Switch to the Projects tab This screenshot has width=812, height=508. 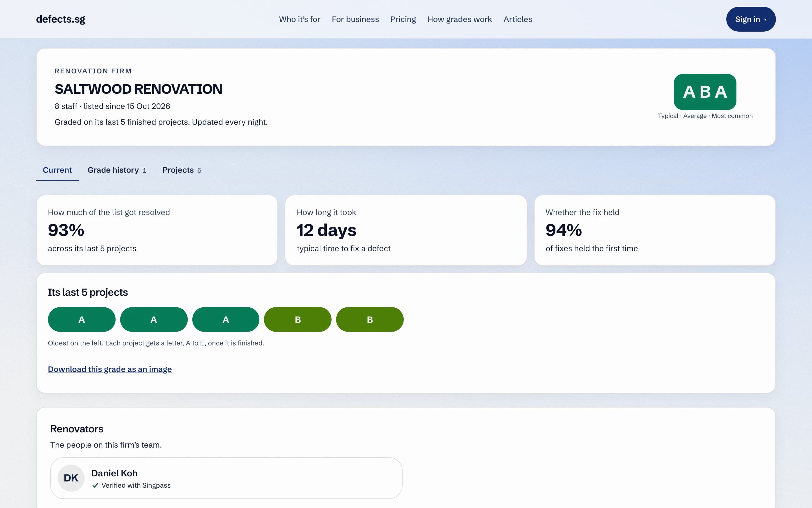pos(182,170)
